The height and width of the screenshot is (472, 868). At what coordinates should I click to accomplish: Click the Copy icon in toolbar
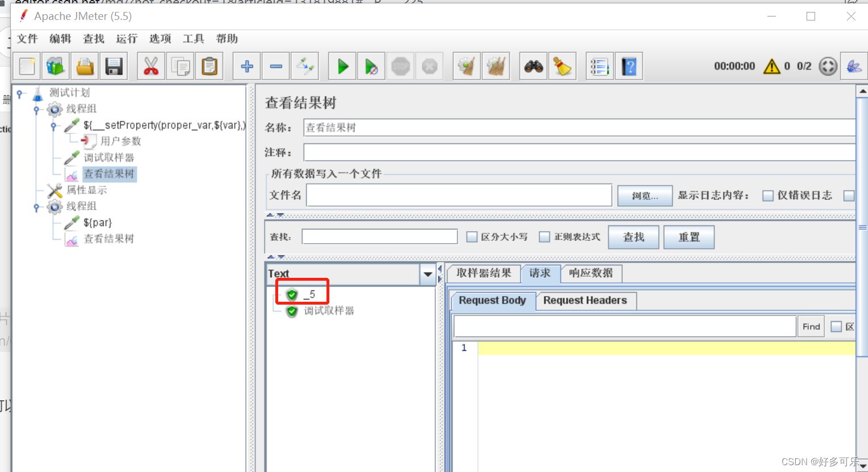180,67
